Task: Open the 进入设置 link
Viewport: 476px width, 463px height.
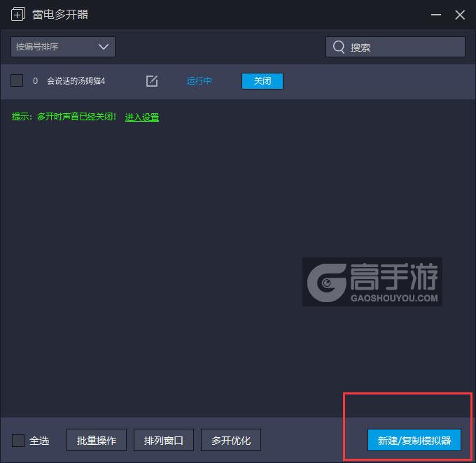Action: point(142,117)
